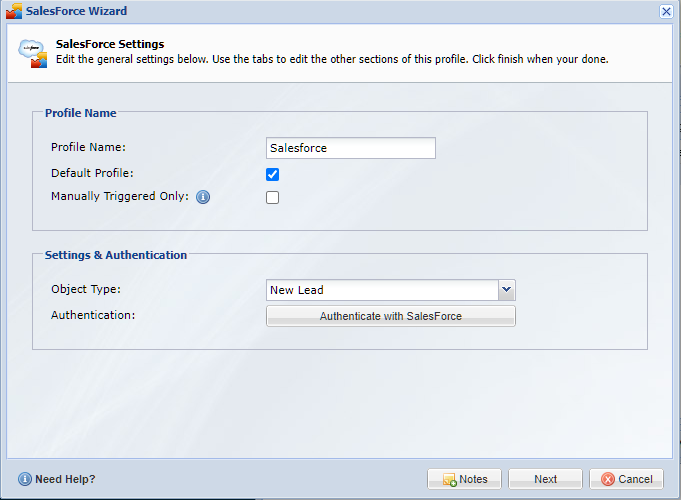This screenshot has height=500, width=681.
Task: Click the SalesForce Wizard title bar icon
Action: (14, 11)
